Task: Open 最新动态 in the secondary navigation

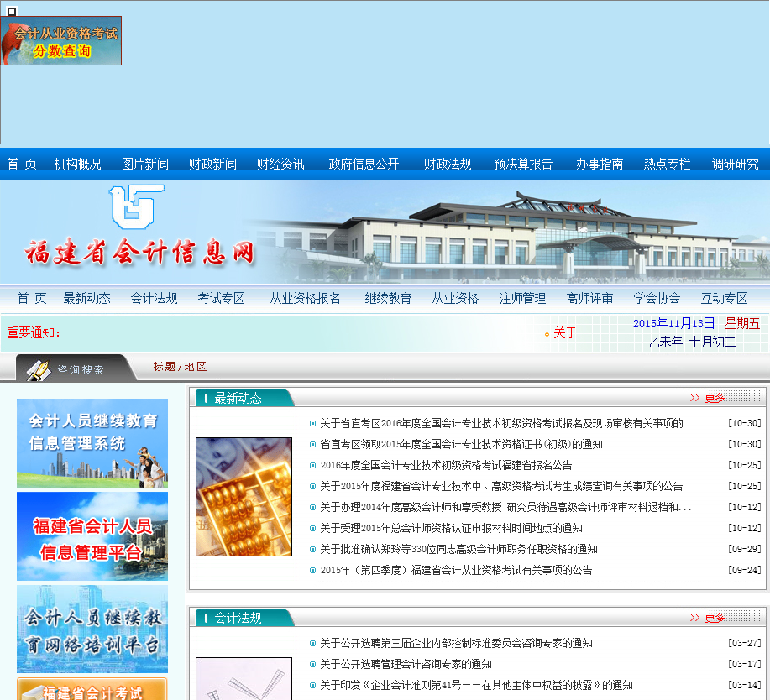Action: coord(87,299)
